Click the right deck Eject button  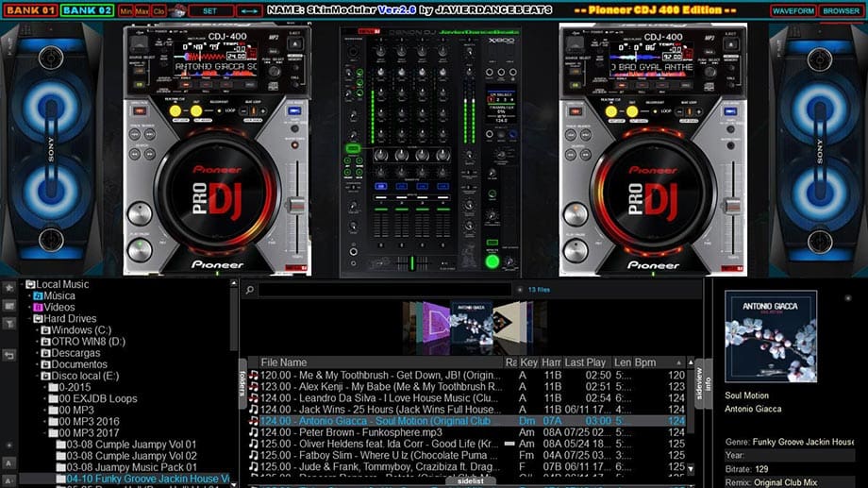tap(731, 44)
